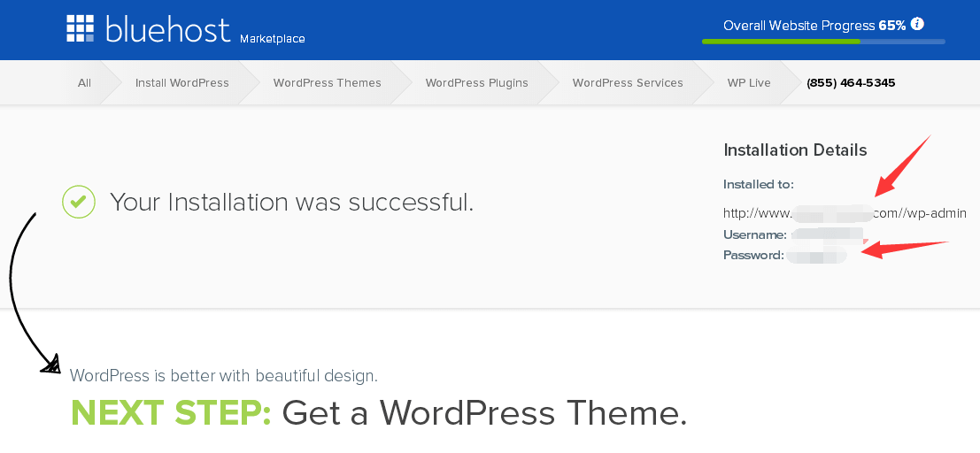This screenshot has width=980, height=453.
Task: Click the (855) 464-5345 phone number
Action: [851, 83]
